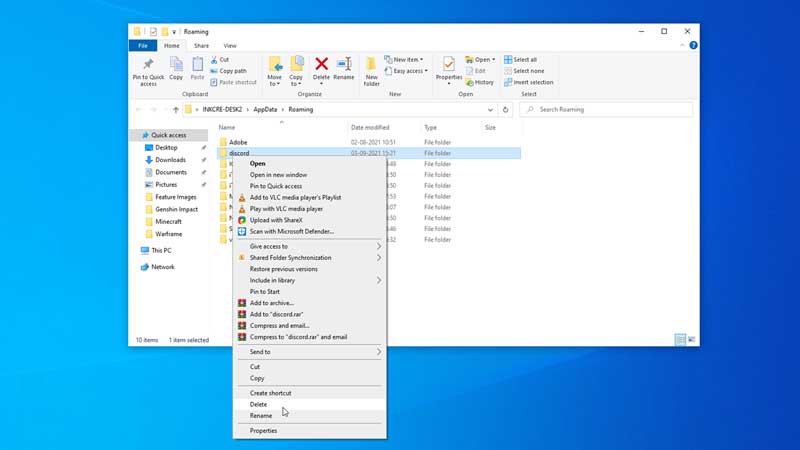Image resolution: width=800 pixels, height=450 pixels.
Task: Click the Help question mark icon
Action: point(693,45)
